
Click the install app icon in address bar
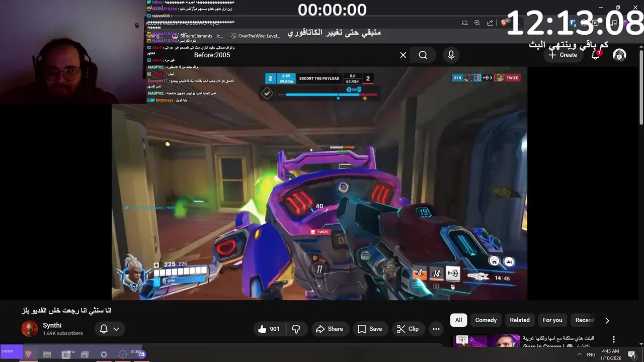coord(464,23)
